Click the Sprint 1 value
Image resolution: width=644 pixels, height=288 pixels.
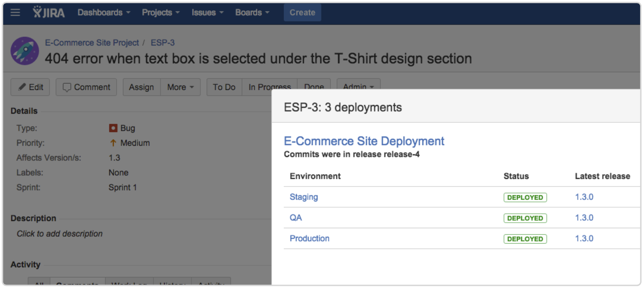pos(123,187)
